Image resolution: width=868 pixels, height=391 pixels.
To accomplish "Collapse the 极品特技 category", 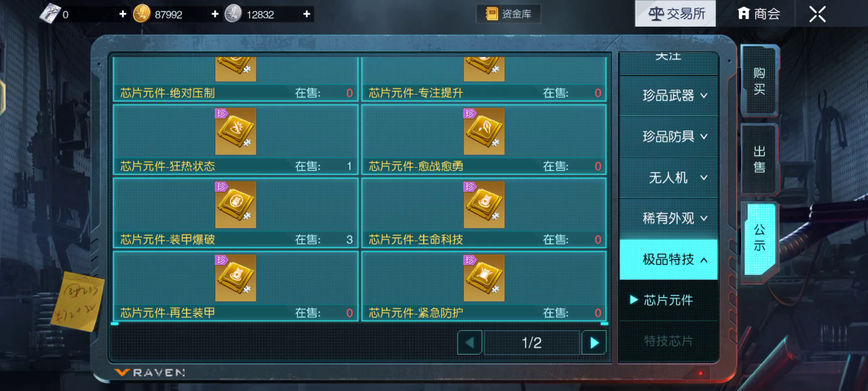I will point(668,259).
